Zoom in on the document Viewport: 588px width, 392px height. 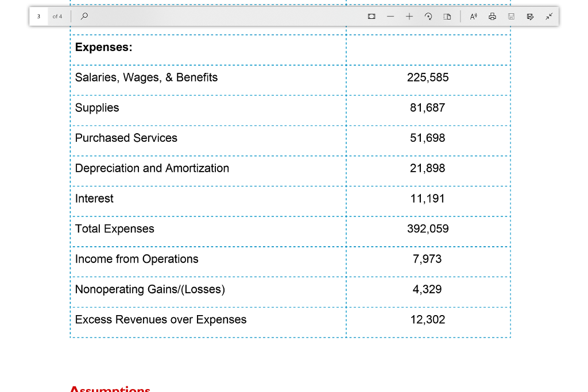[x=409, y=16]
